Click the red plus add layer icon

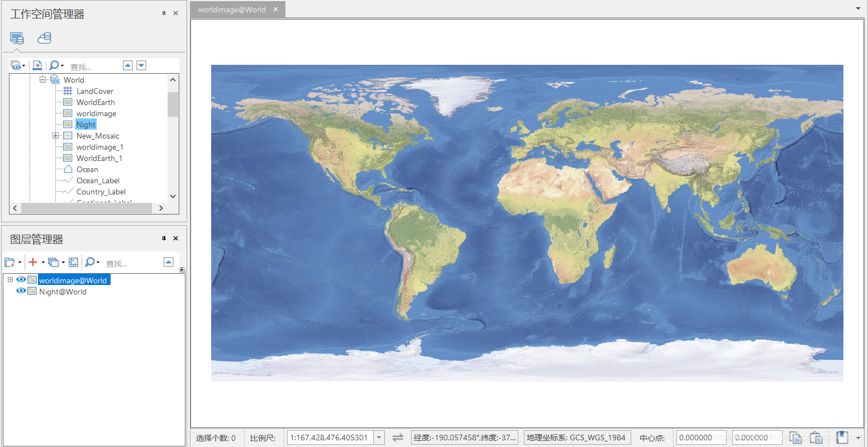pos(33,262)
